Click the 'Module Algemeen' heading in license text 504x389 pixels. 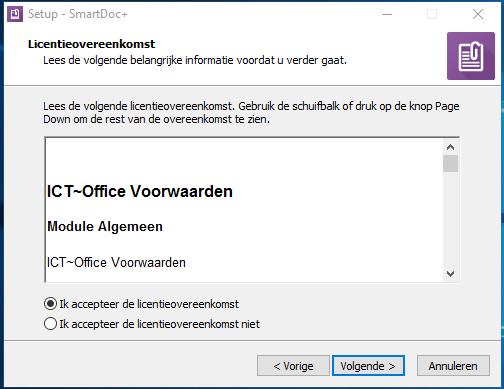105,227
